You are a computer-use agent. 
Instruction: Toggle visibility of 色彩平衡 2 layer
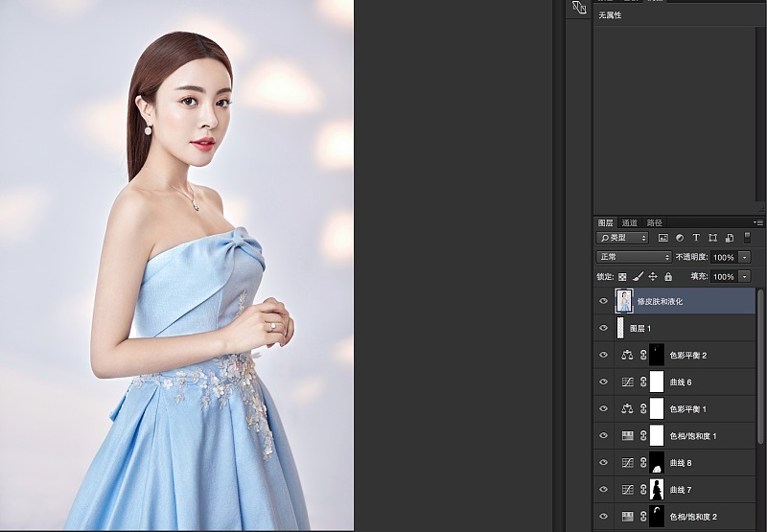[604, 355]
